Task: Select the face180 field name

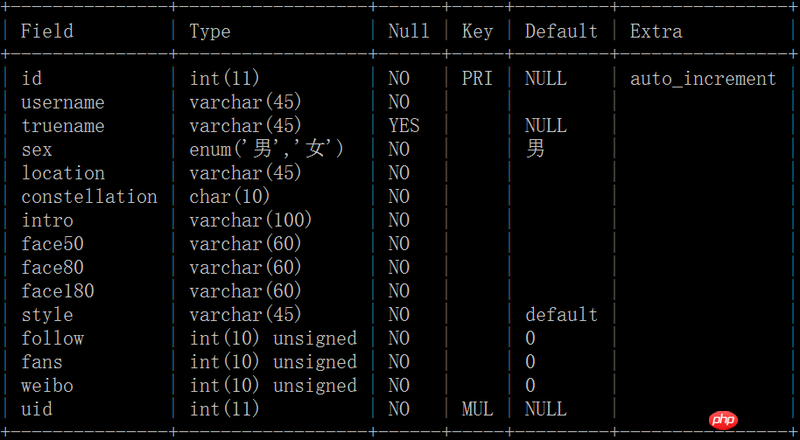Action: 58,291
